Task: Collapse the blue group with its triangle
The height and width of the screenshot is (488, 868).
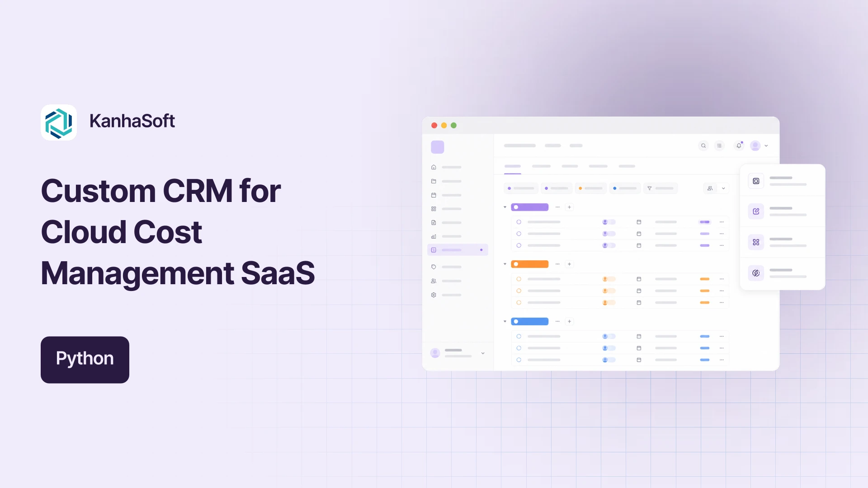Action: pyautogui.click(x=505, y=321)
